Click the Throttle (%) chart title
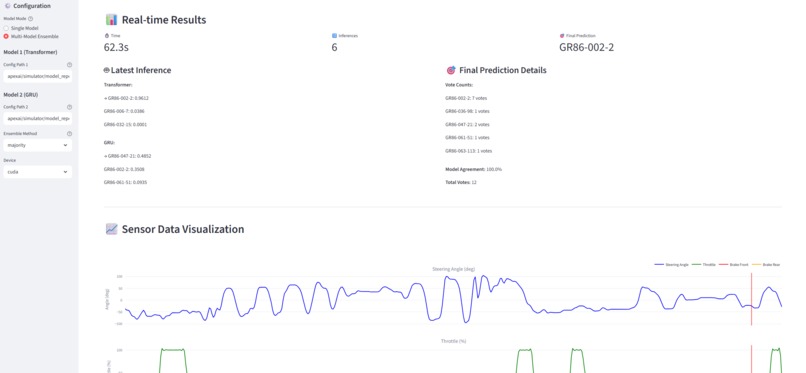The image size is (806, 373). (x=453, y=341)
